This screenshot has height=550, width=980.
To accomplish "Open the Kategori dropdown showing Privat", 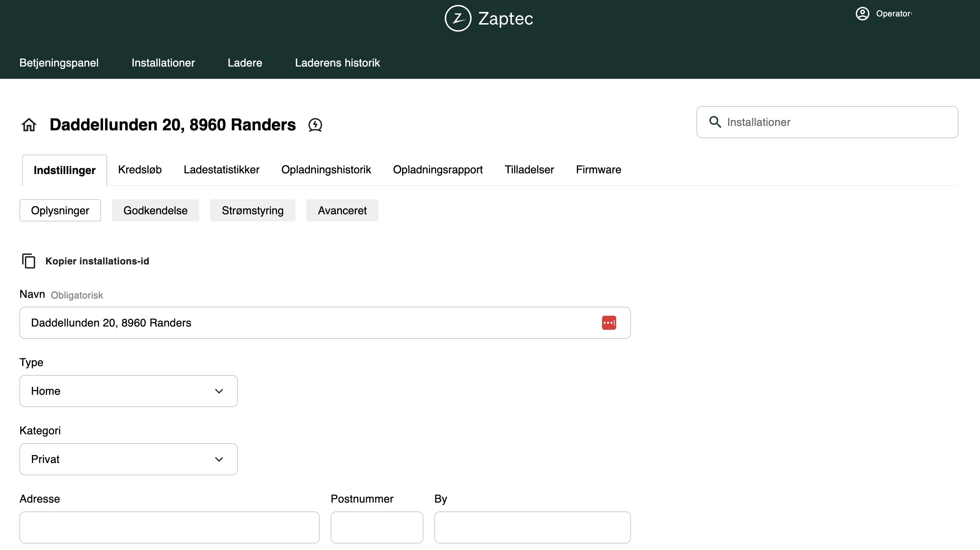I will [x=129, y=459].
